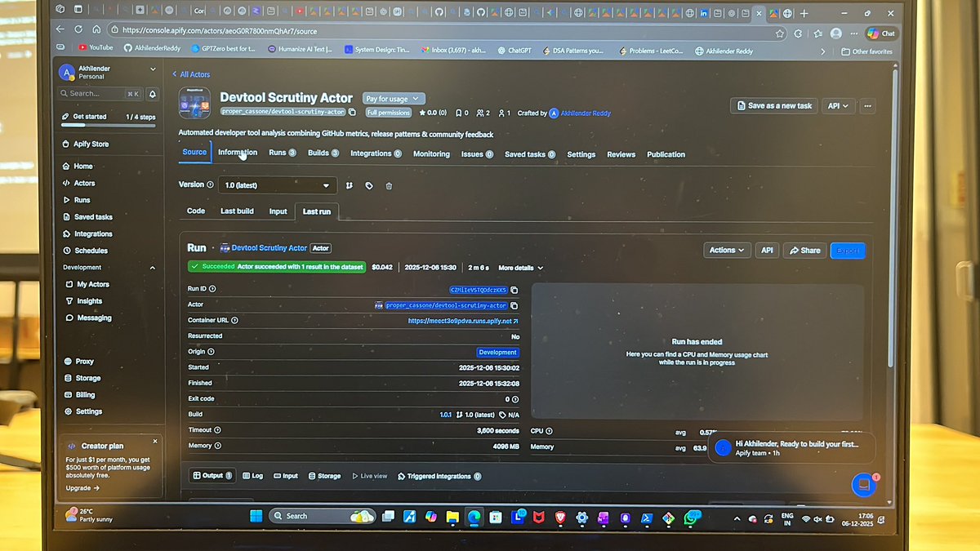Click the trash icon to delete version
This screenshot has width=980, height=551.
389,185
